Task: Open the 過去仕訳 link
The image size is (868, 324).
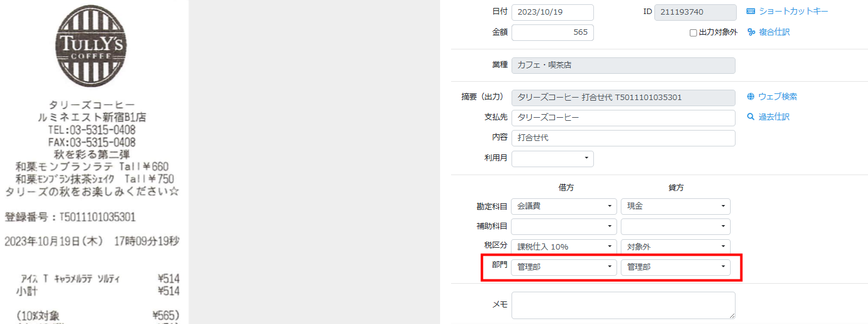Action: tap(774, 117)
